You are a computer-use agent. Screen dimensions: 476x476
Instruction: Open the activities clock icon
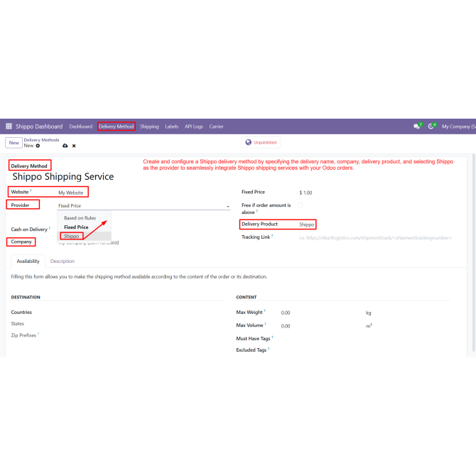click(x=431, y=126)
